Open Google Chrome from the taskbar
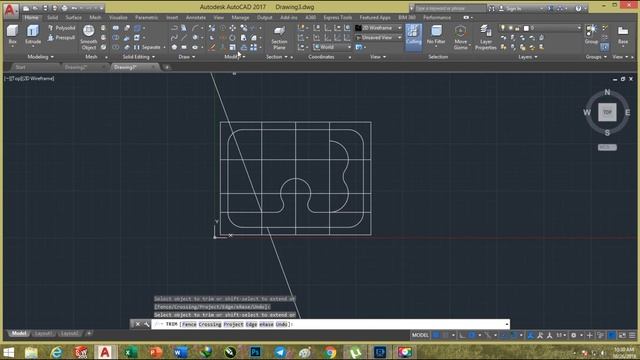The image size is (640, 360). coord(330,352)
